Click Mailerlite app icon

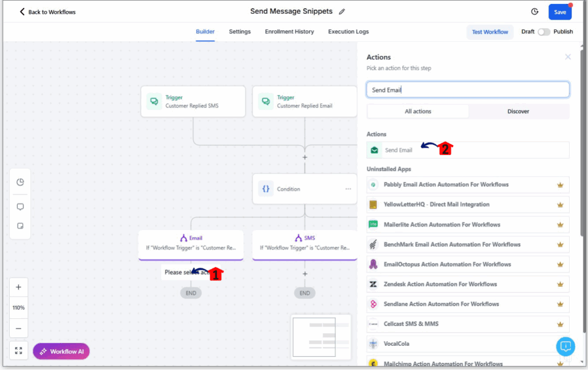coord(373,224)
